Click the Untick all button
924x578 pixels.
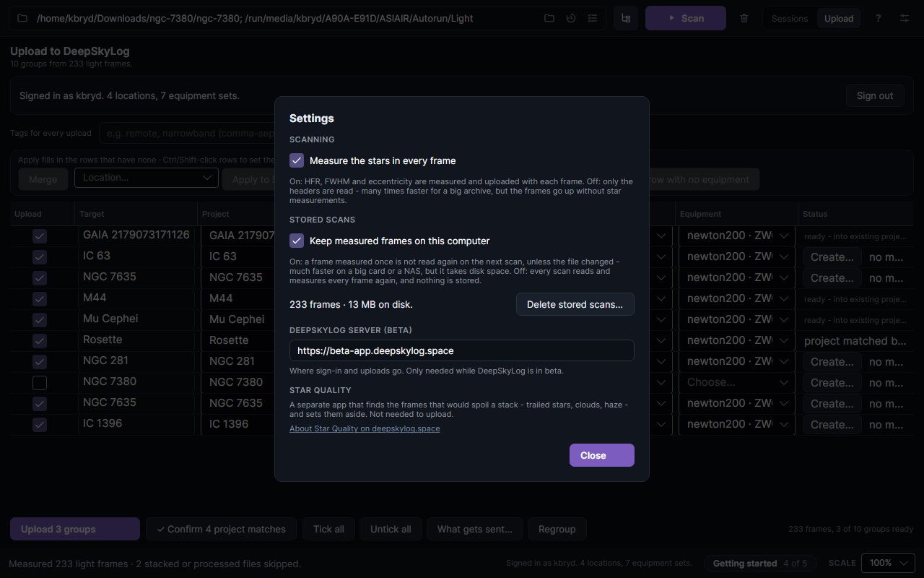[391, 529]
